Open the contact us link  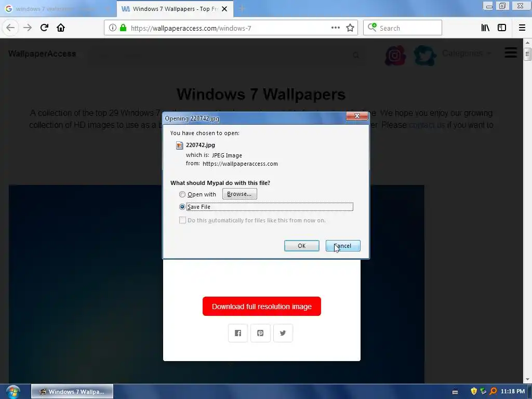(427, 125)
